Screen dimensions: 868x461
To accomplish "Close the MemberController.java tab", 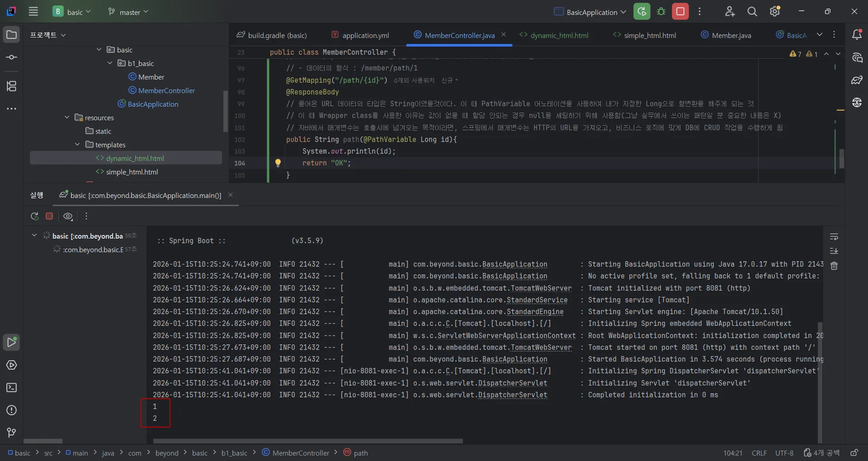I will pyautogui.click(x=504, y=35).
